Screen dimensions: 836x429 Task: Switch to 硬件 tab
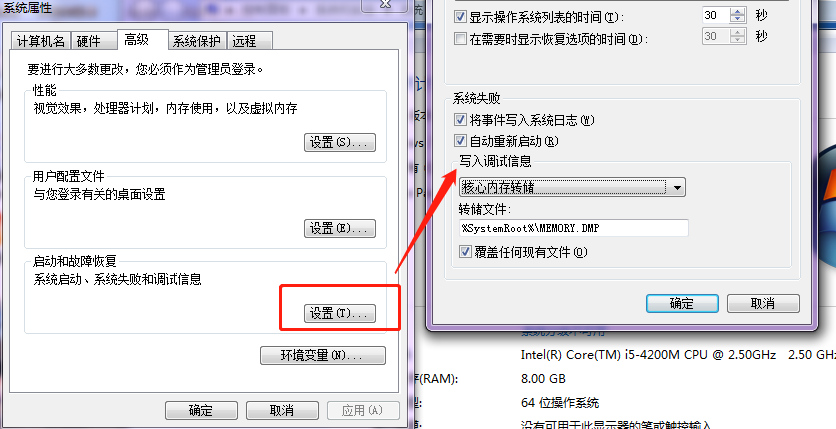pyautogui.click(x=89, y=41)
